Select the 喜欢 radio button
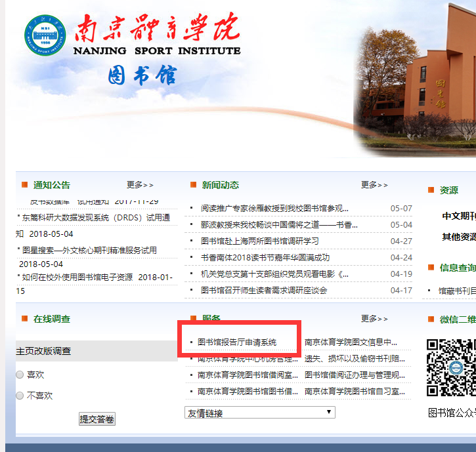476x452 pixels. [20, 375]
